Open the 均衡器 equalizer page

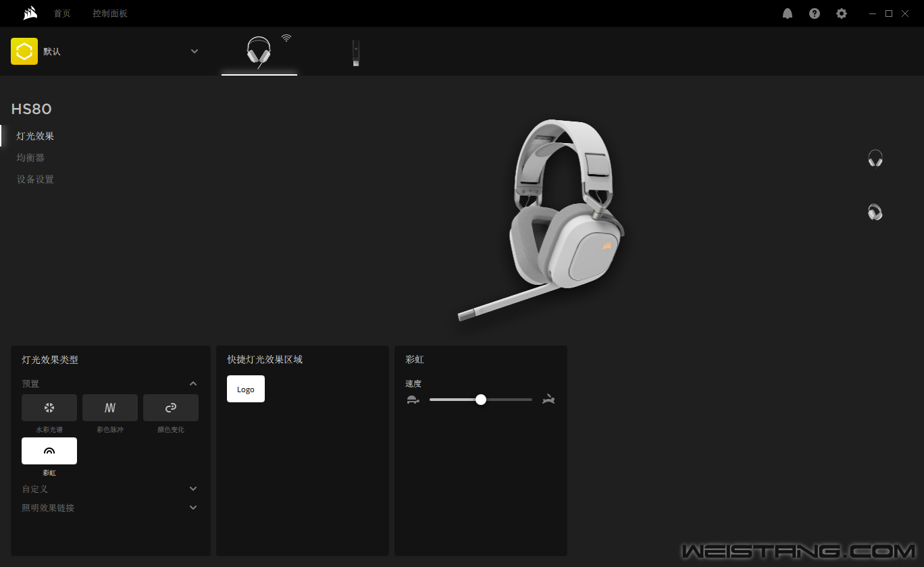pos(30,157)
